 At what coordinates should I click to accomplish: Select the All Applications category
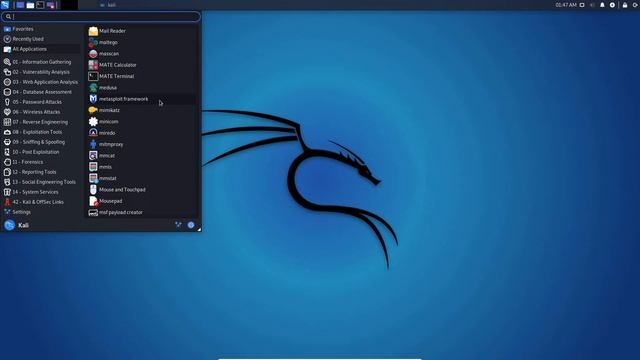click(41, 49)
